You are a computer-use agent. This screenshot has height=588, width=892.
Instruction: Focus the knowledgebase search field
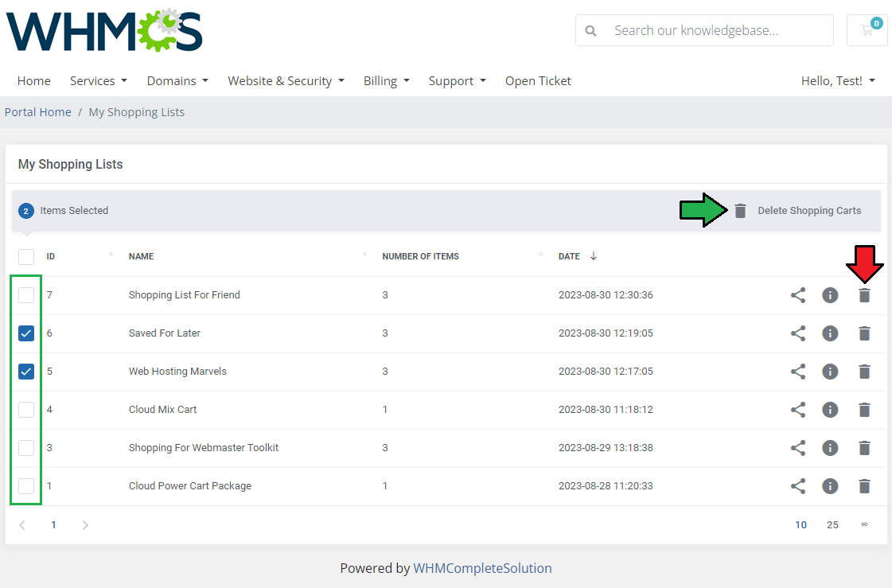coord(704,30)
